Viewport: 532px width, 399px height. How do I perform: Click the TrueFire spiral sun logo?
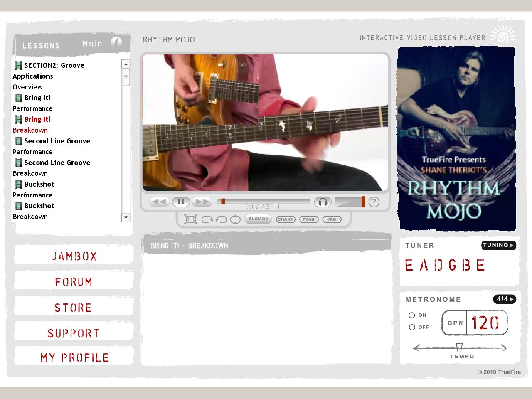pos(503,35)
